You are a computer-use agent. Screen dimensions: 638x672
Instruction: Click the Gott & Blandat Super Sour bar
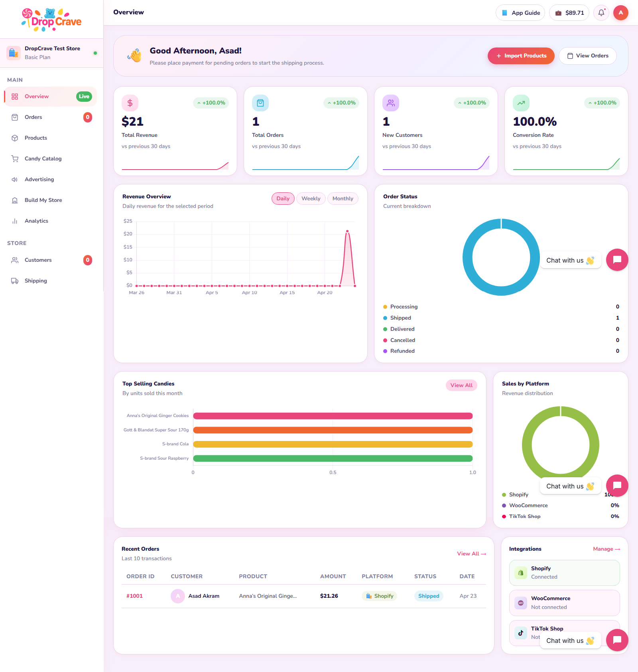[333, 430]
